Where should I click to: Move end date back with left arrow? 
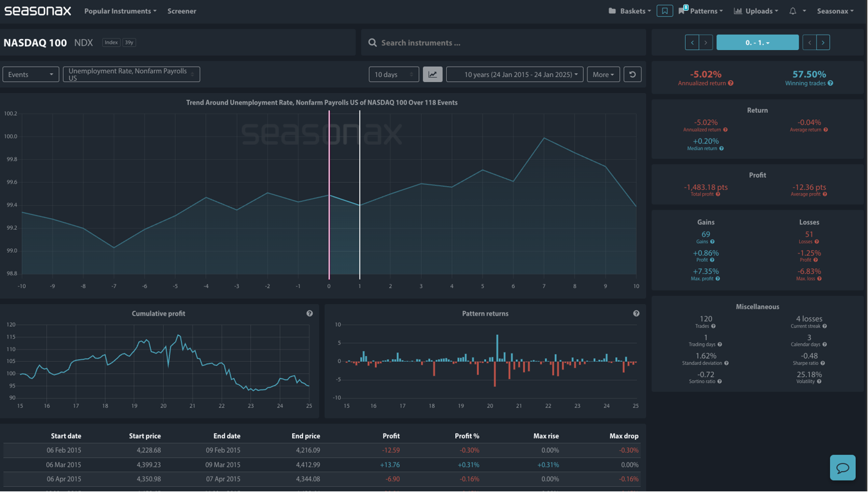click(810, 42)
